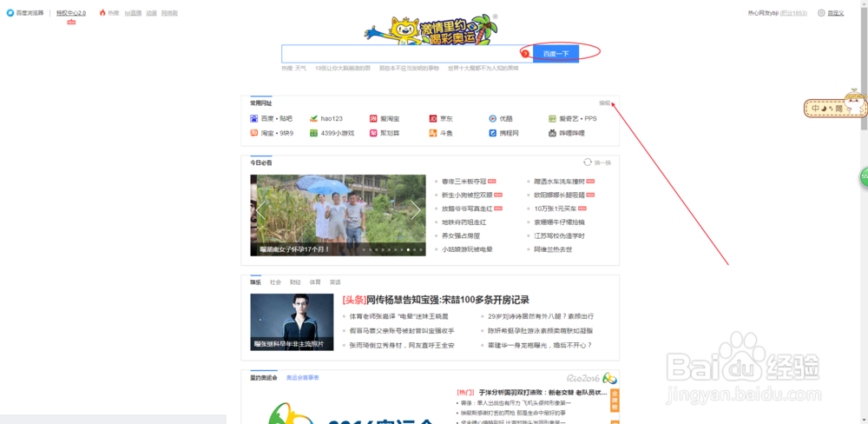
Task: Open news item 张雨琦倒立秀身材
Action: coord(402,345)
